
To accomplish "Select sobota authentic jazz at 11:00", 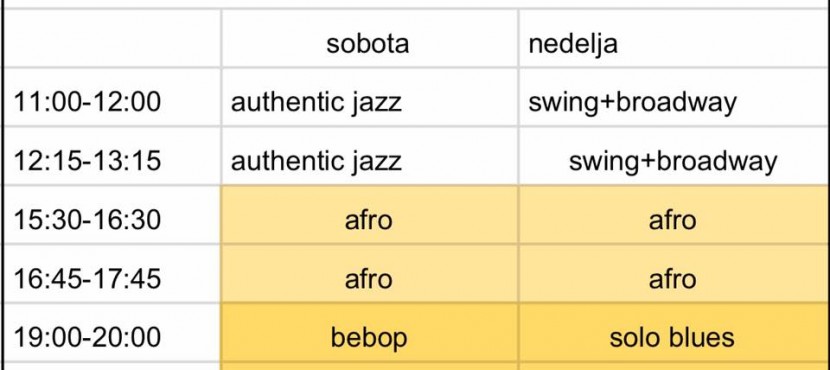I will 369,97.
